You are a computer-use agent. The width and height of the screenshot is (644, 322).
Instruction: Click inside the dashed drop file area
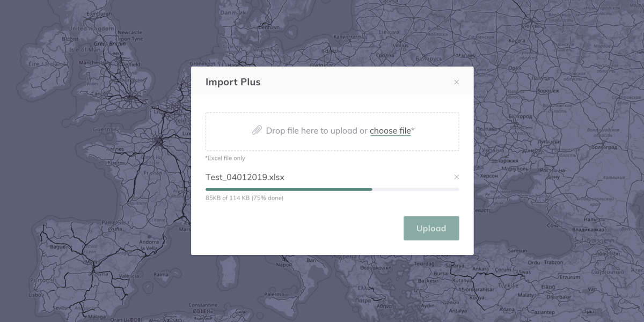pos(332,142)
